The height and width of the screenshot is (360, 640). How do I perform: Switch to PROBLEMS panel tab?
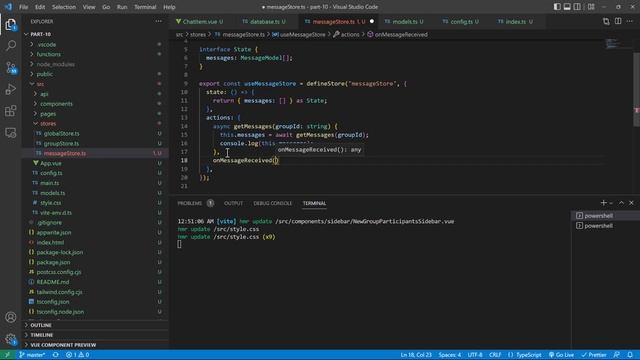(190, 203)
